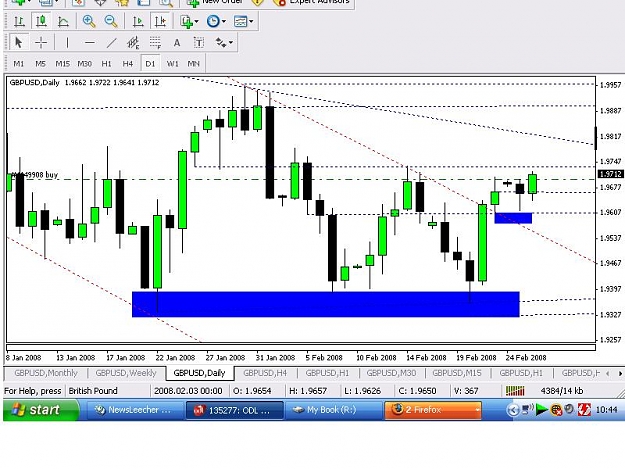Click 'British Pound' in status bar

click(93, 391)
